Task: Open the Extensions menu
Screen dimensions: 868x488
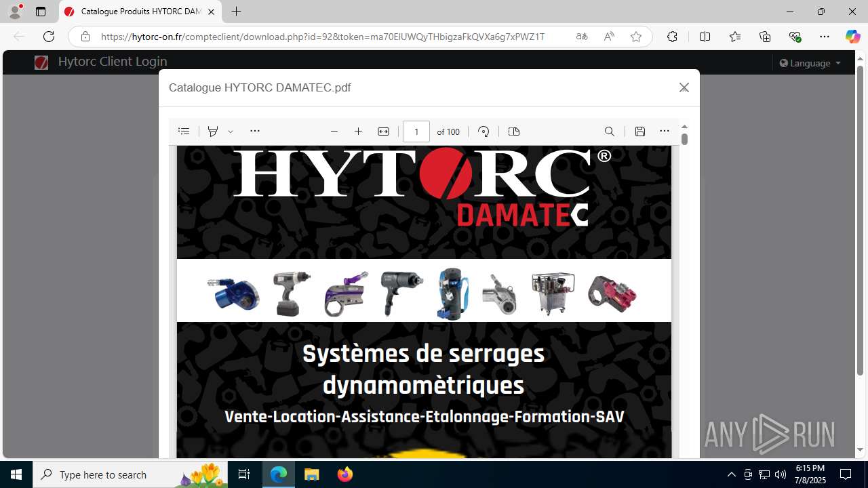Action: [x=672, y=37]
